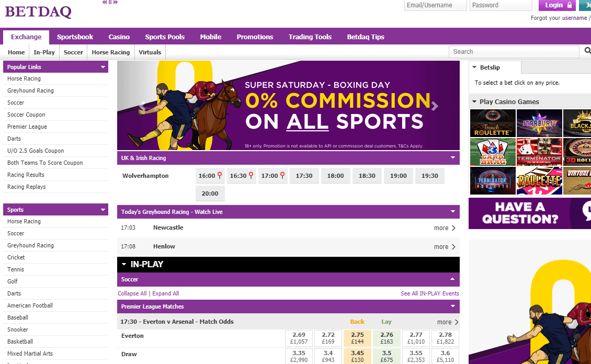Collapse Today's Greyhound Racing section
This screenshot has height=364, width=591.
coord(453,212)
